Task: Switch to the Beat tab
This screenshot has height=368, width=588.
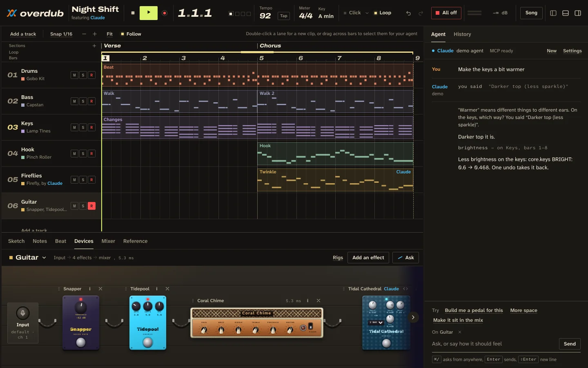Action: 60,241
